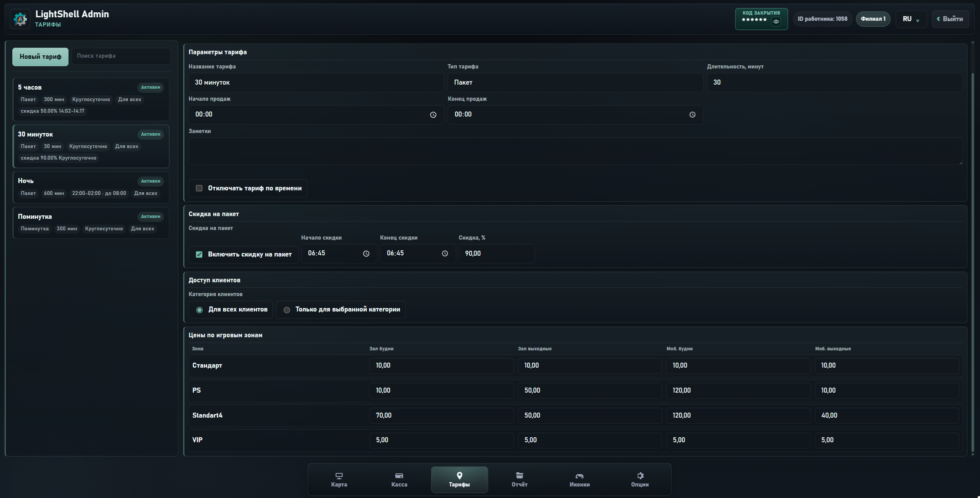
Task: Open the Тип тарифа Пакет dropdown
Action: [x=575, y=82]
